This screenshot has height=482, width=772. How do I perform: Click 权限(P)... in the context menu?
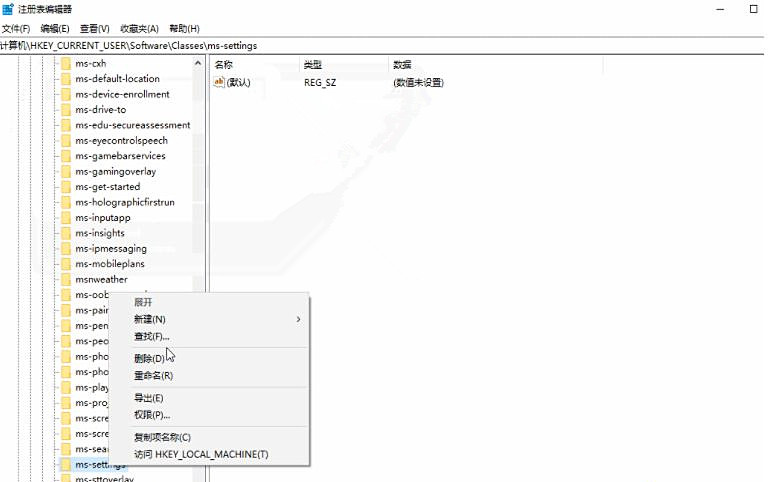[152, 415]
